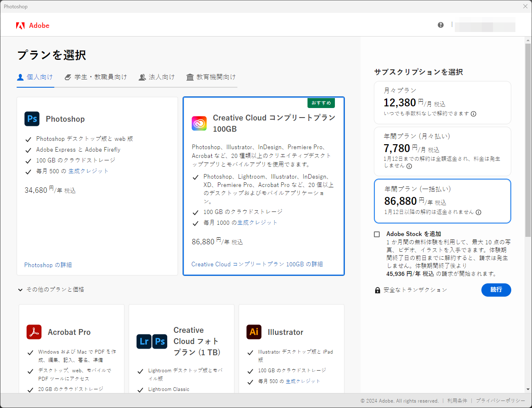
Task: Select the Photoshop plan card
Action: pos(97,186)
